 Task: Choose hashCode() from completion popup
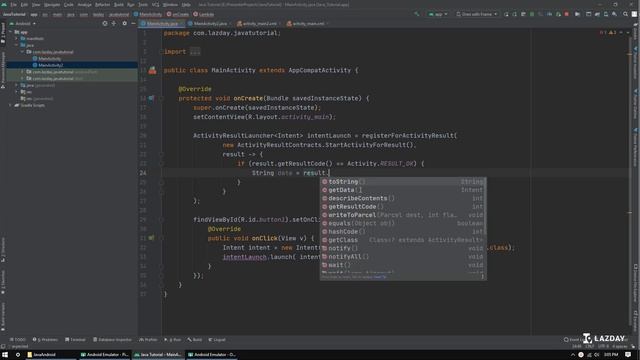(403, 232)
